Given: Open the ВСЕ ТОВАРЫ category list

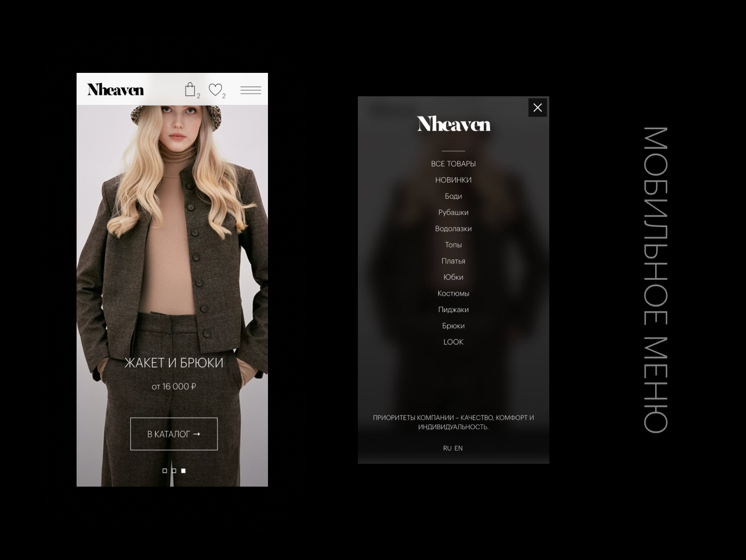Looking at the screenshot, I should point(453,164).
